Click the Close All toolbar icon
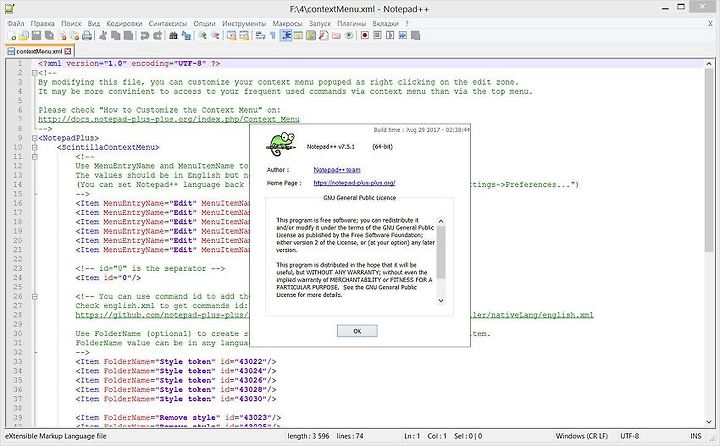Viewport: 720px width, 446px height. click(x=74, y=35)
